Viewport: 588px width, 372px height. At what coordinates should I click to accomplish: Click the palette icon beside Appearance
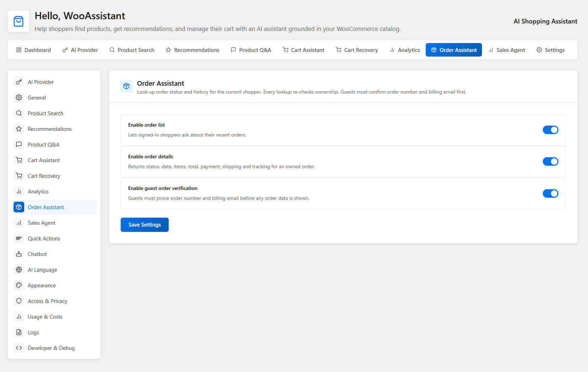(x=19, y=285)
